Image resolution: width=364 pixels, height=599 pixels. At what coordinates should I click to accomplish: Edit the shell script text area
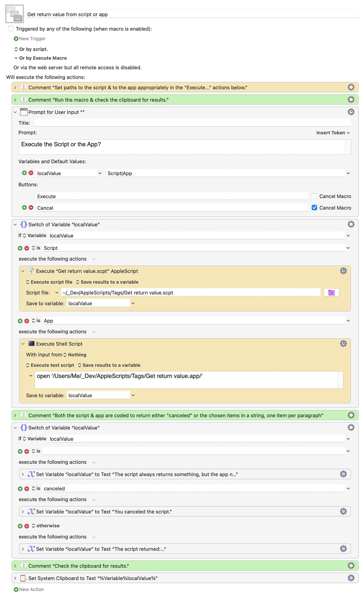186,380
